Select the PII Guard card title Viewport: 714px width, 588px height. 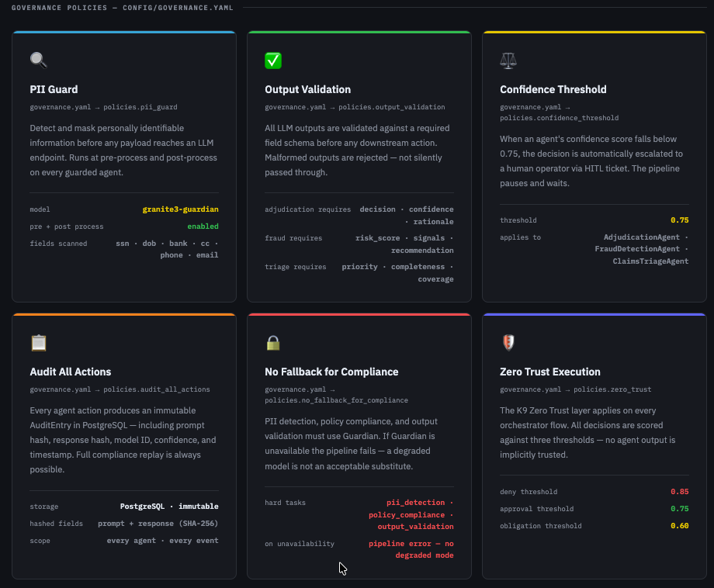(x=54, y=90)
